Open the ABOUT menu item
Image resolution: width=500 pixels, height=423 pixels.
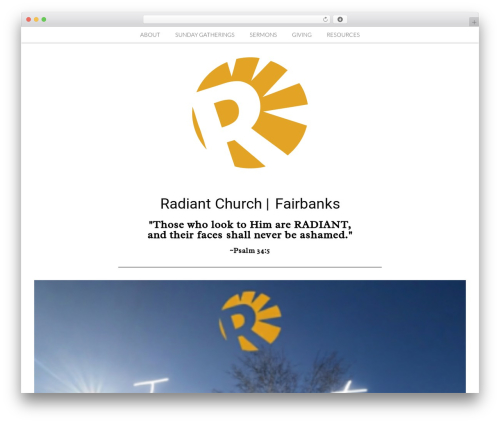(150, 35)
